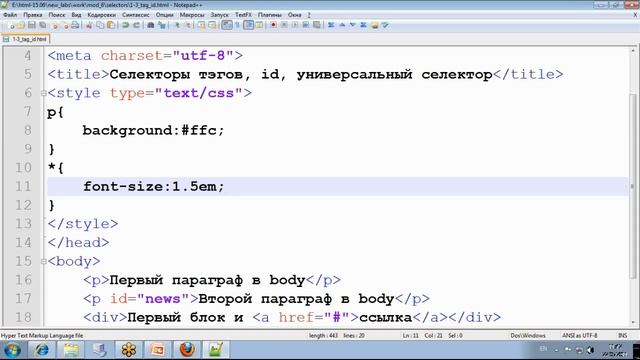Click the Stop Recording macro icon
The width and height of the screenshot is (640, 360).
284,25
